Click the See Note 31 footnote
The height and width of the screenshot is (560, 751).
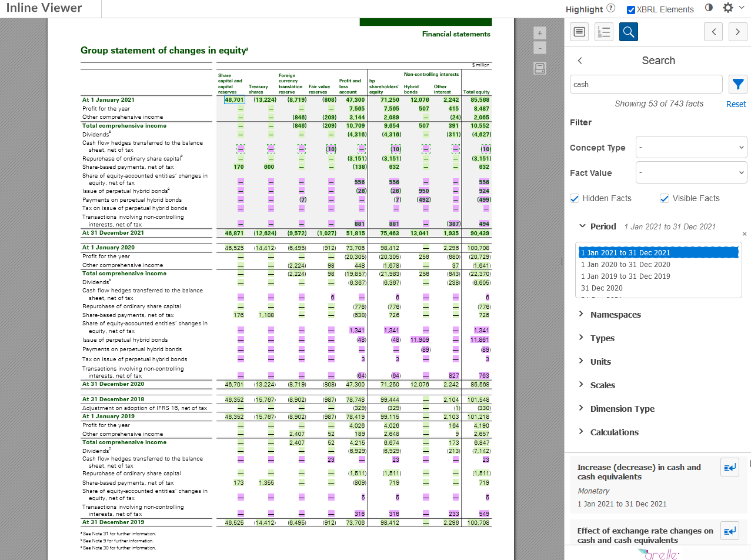[118, 534]
